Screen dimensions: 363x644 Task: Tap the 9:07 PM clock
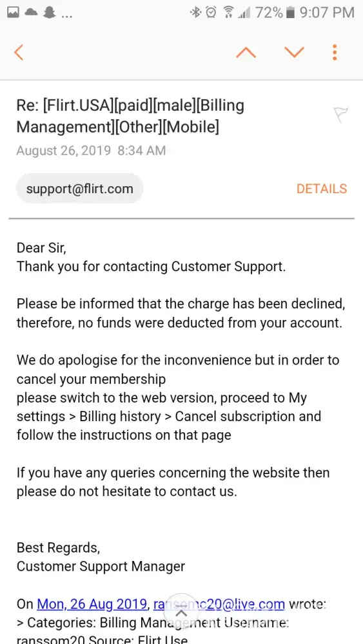327,13
